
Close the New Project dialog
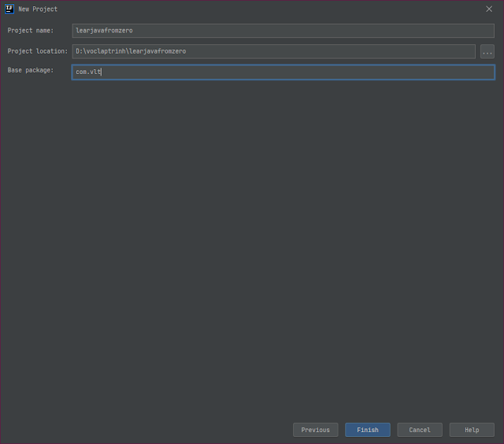coord(489,9)
